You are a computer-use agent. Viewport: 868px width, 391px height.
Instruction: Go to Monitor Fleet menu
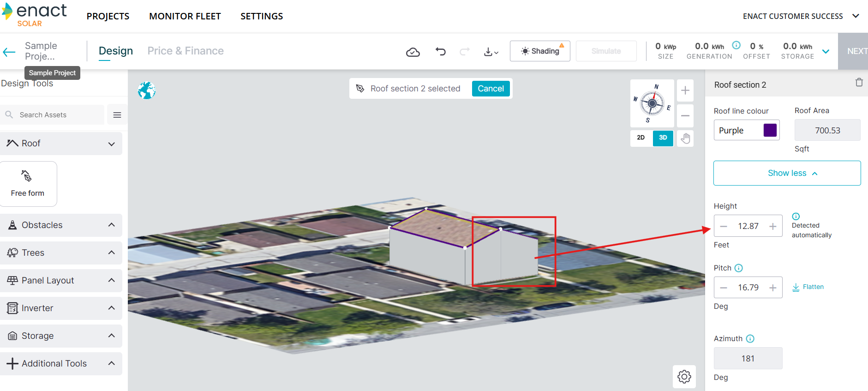[185, 16]
